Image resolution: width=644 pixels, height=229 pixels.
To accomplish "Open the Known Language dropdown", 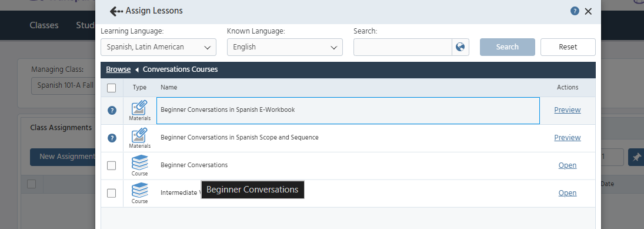I will click(285, 47).
